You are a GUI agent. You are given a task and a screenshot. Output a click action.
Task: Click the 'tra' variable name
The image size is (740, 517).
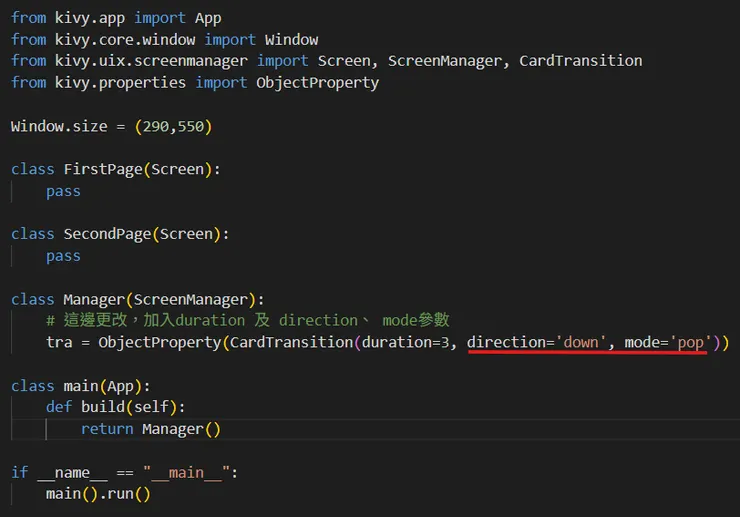59,342
